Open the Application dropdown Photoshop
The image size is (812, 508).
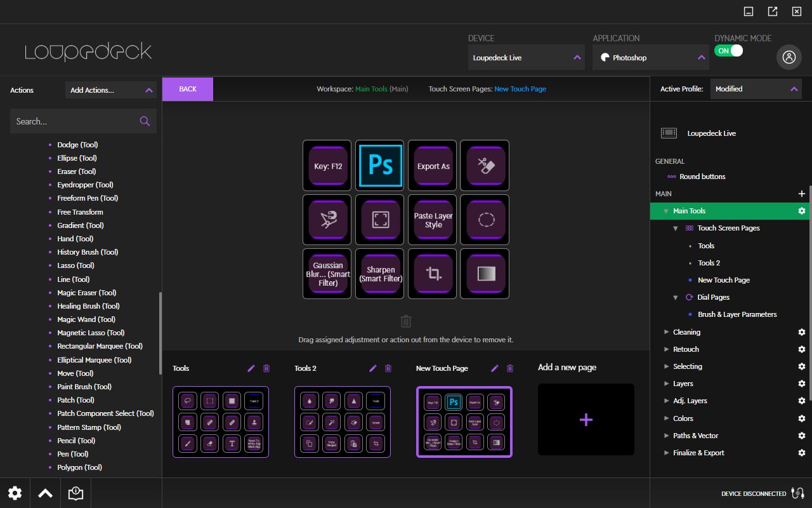tap(651, 57)
